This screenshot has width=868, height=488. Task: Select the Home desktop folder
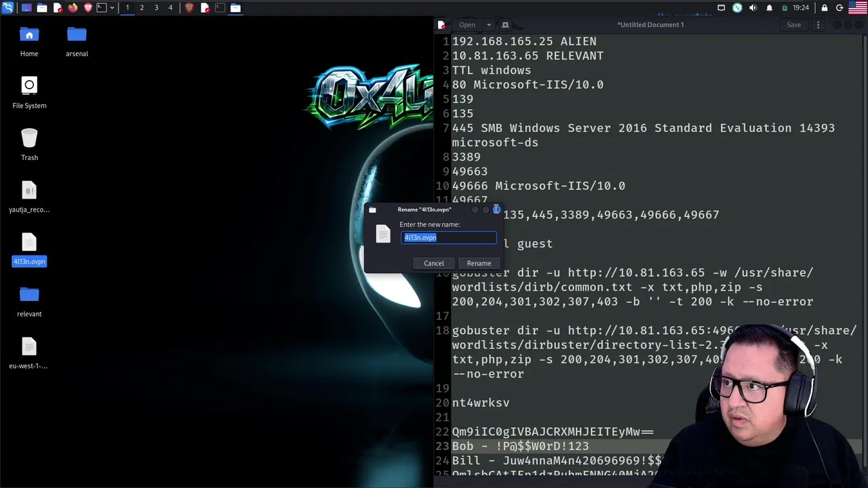click(x=29, y=41)
